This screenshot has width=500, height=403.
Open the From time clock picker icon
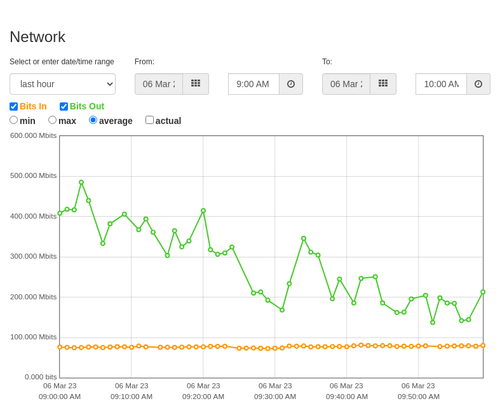click(x=291, y=84)
